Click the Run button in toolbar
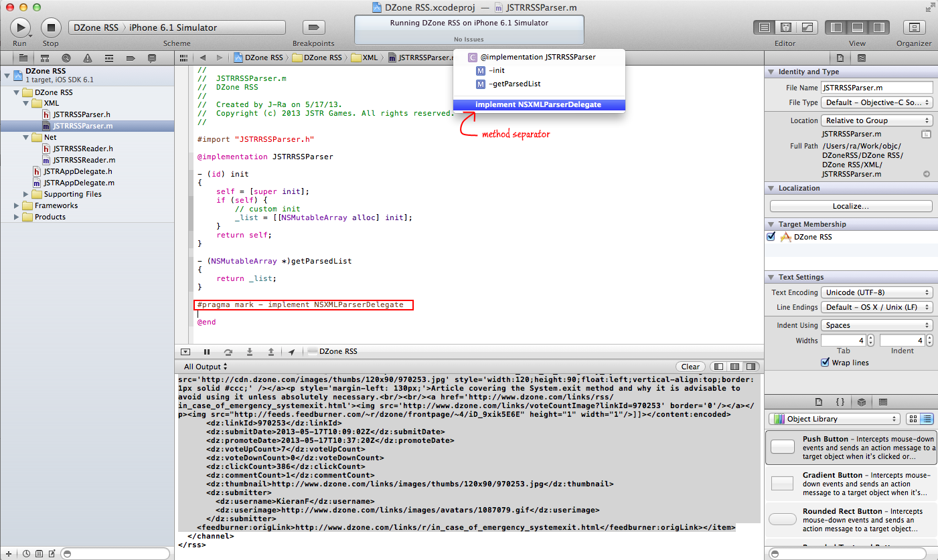The image size is (938, 560). [20, 27]
